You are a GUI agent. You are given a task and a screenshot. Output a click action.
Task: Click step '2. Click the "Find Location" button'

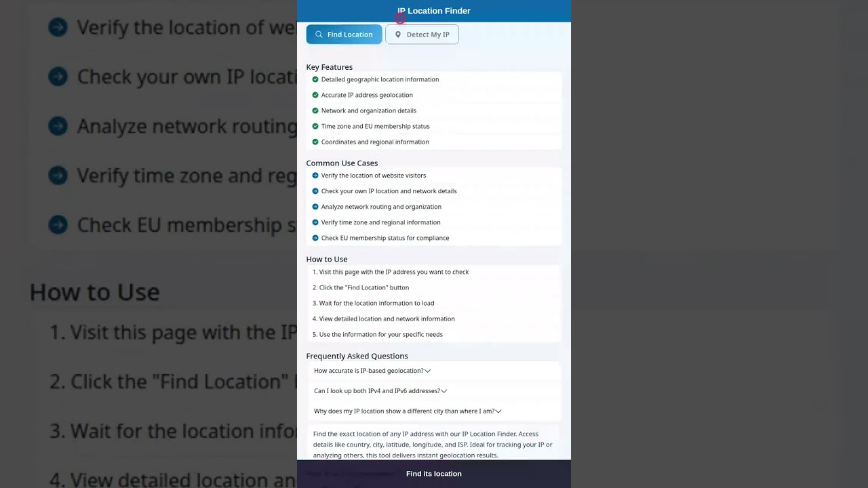click(x=361, y=287)
